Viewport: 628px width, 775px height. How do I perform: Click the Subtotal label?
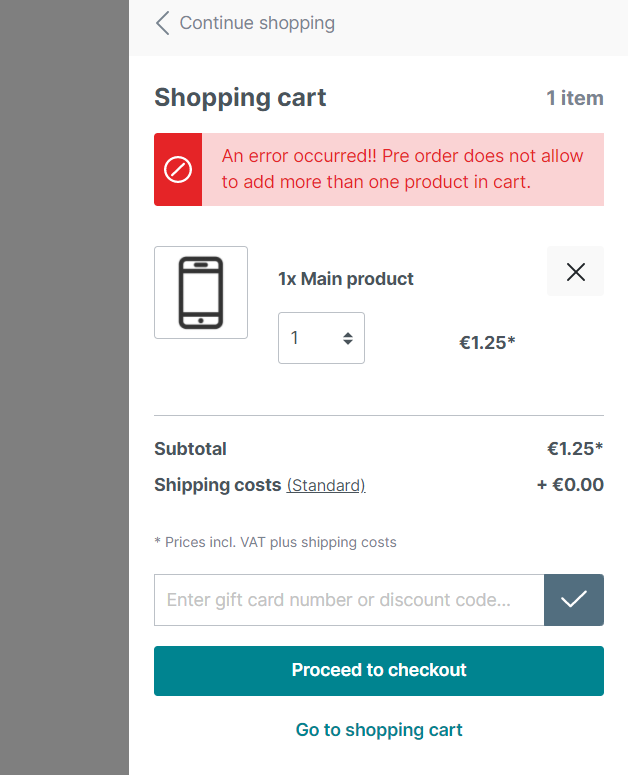(x=190, y=449)
